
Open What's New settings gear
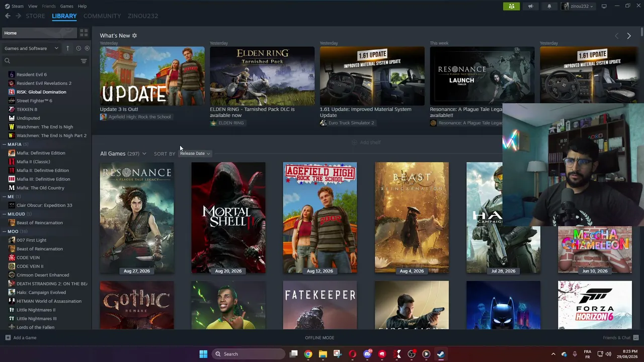(x=134, y=36)
